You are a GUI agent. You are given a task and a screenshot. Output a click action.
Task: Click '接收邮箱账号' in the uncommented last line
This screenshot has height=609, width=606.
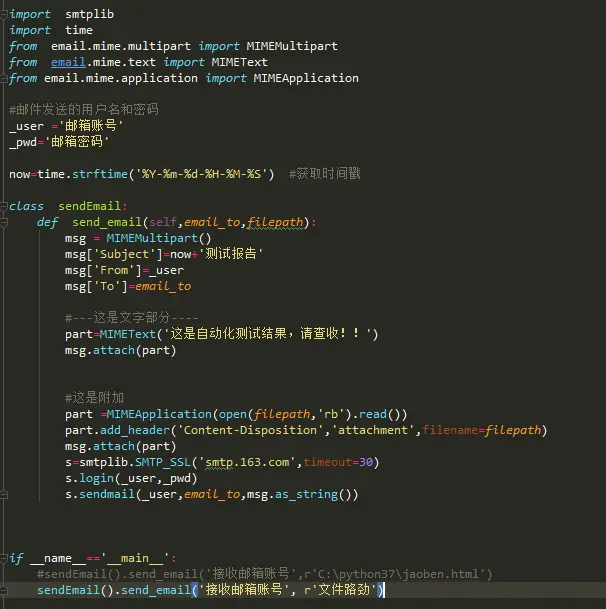[244, 590]
